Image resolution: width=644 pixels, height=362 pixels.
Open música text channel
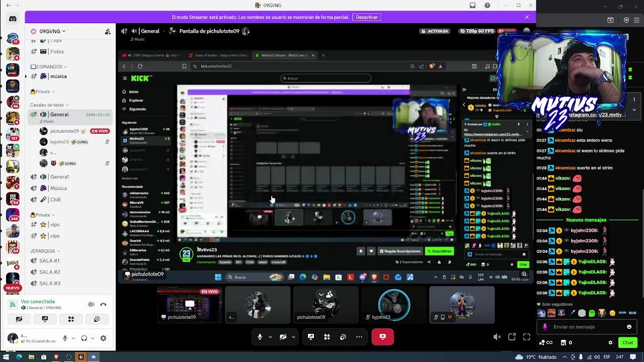[x=70, y=76]
